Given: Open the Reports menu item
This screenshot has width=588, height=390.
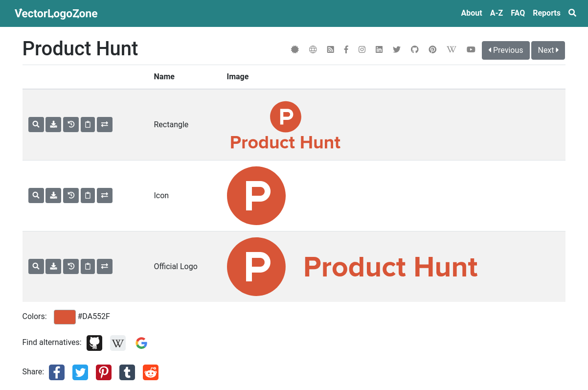Looking at the screenshot, I should [546, 13].
